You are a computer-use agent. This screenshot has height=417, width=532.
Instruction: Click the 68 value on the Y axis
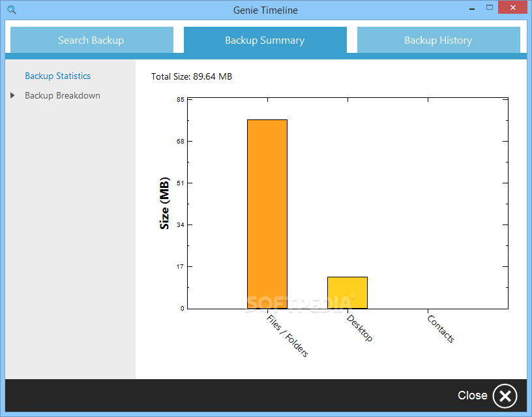(x=181, y=141)
